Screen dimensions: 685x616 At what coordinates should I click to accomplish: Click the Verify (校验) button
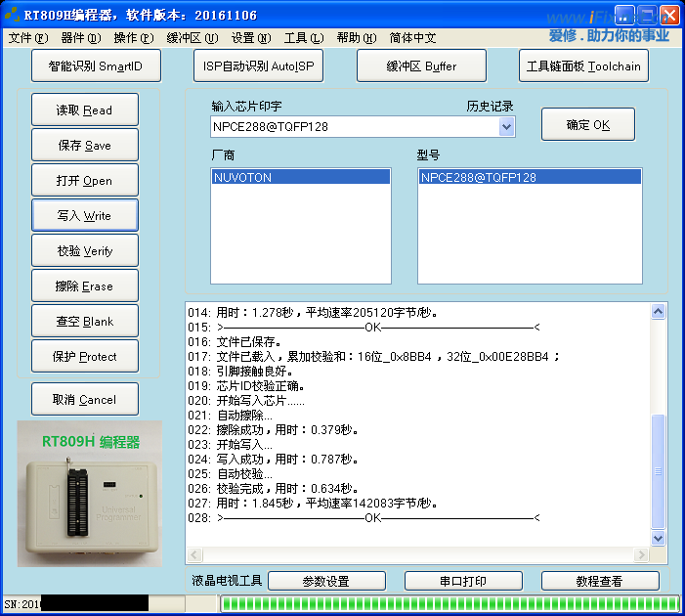tap(85, 251)
